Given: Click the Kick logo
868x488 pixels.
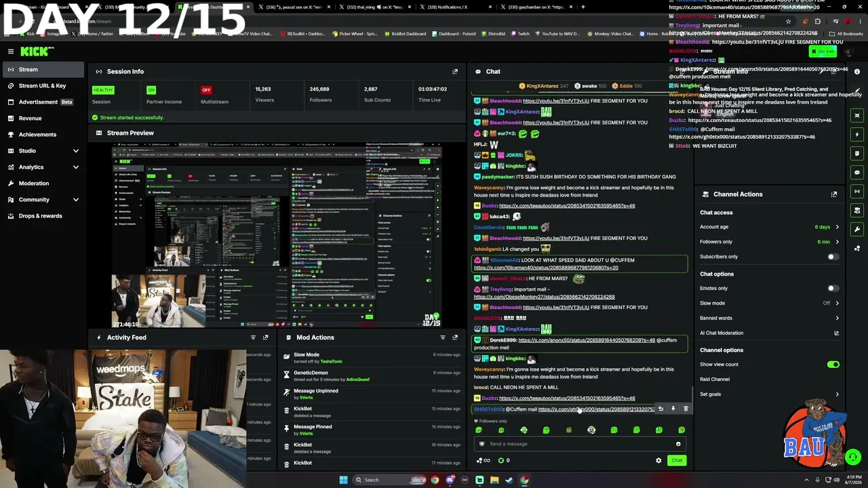Looking at the screenshot, I should 37,52.
